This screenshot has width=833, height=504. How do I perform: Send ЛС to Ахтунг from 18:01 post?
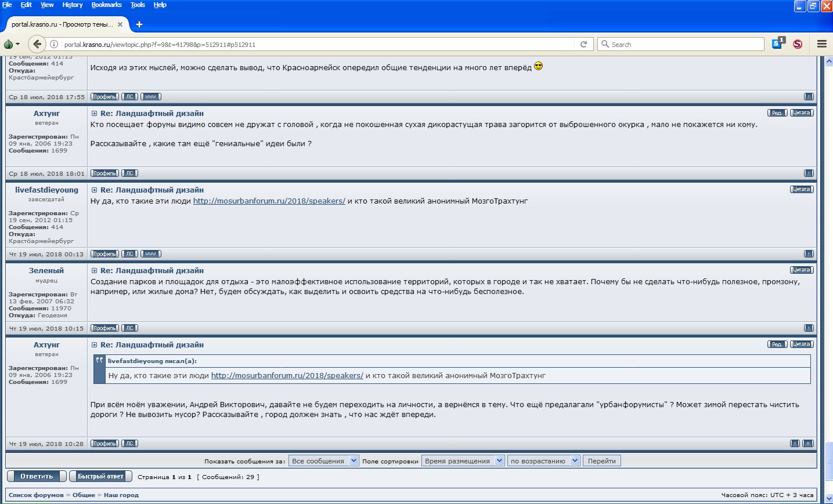[x=129, y=173]
